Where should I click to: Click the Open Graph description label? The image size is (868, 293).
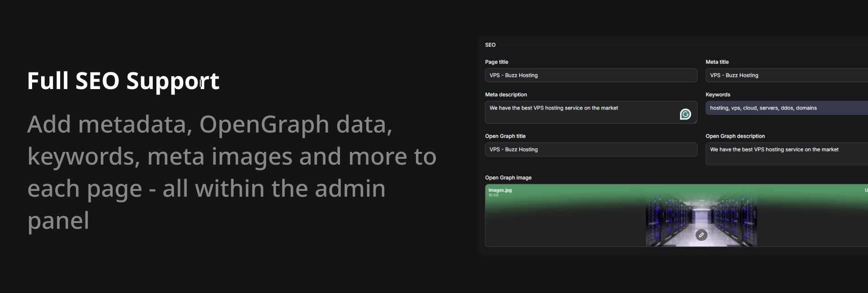click(735, 136)
